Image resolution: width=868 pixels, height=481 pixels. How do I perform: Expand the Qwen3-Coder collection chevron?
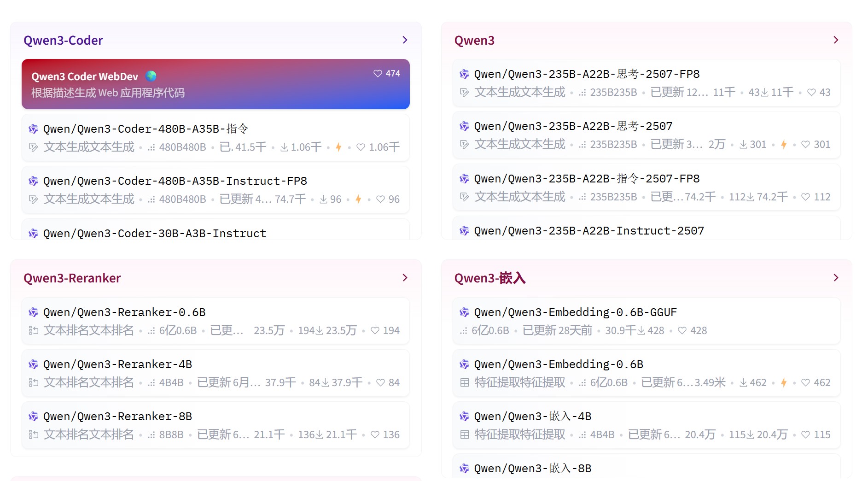coord(405,40)
